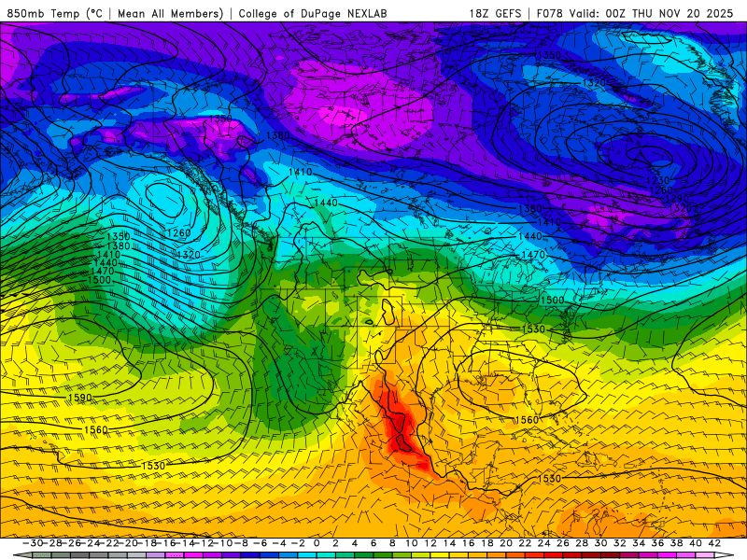Select the 30 degree scale value
Viewport: 747px width, 560px height.
[600, 543]
